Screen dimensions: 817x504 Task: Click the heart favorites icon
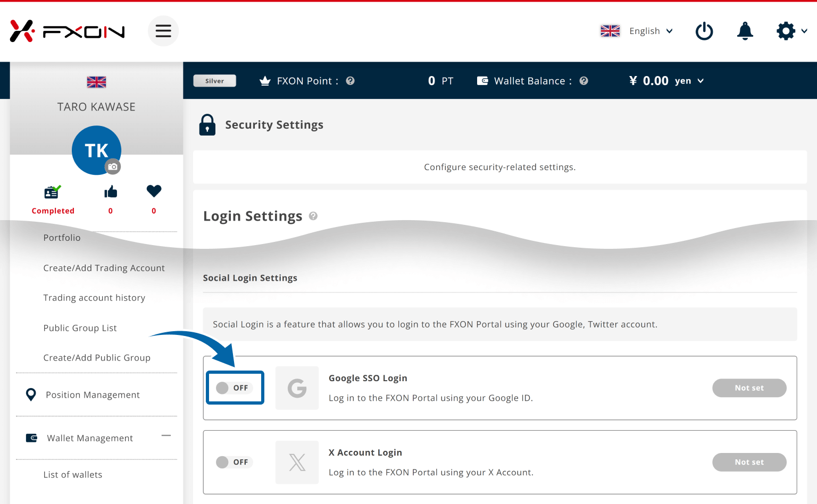point(154,191)
